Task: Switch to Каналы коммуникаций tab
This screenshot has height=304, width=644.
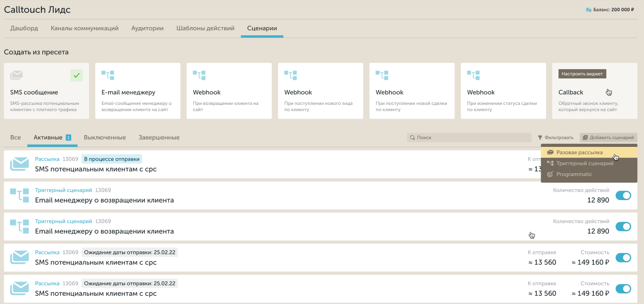Action: pyautogui.click(x=85, y=28)
